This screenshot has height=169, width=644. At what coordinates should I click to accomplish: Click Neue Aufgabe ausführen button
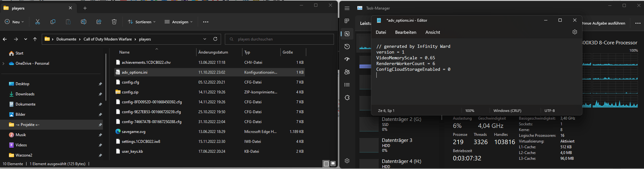[603, 23]
